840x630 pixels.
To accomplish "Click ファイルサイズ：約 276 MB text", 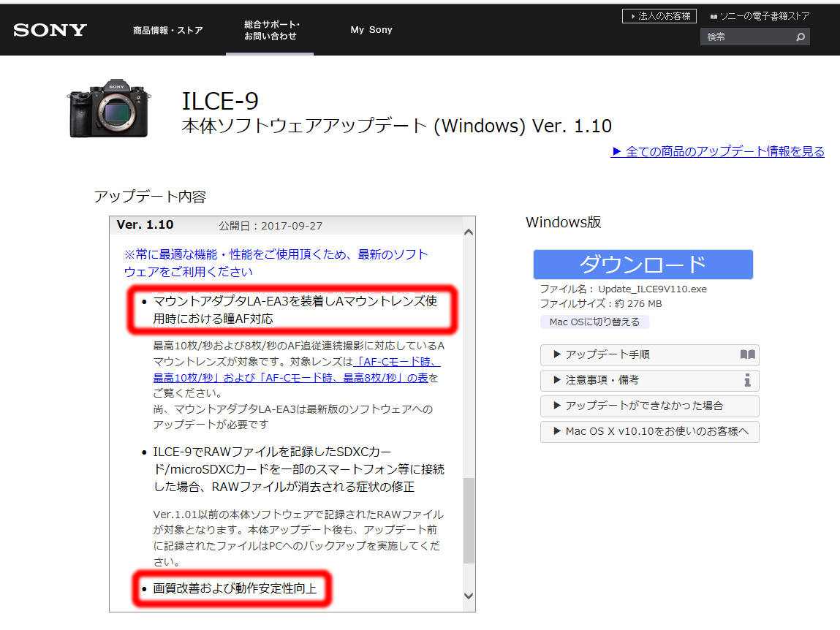I will [600, 304].
